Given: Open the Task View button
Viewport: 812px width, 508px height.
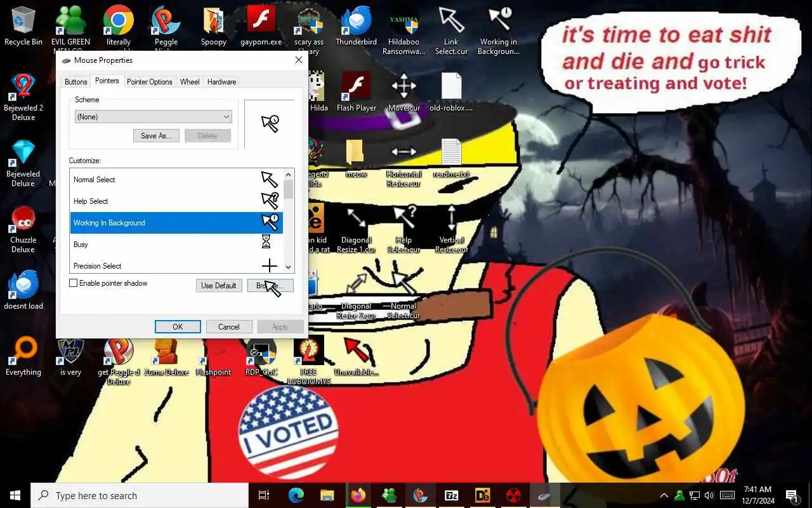Looking at the screenshot, I should pyautogui.click(x=264, y=495).
